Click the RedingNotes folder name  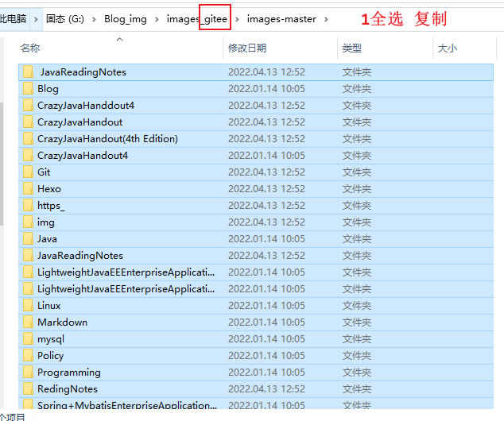click(x=68, y=389)
